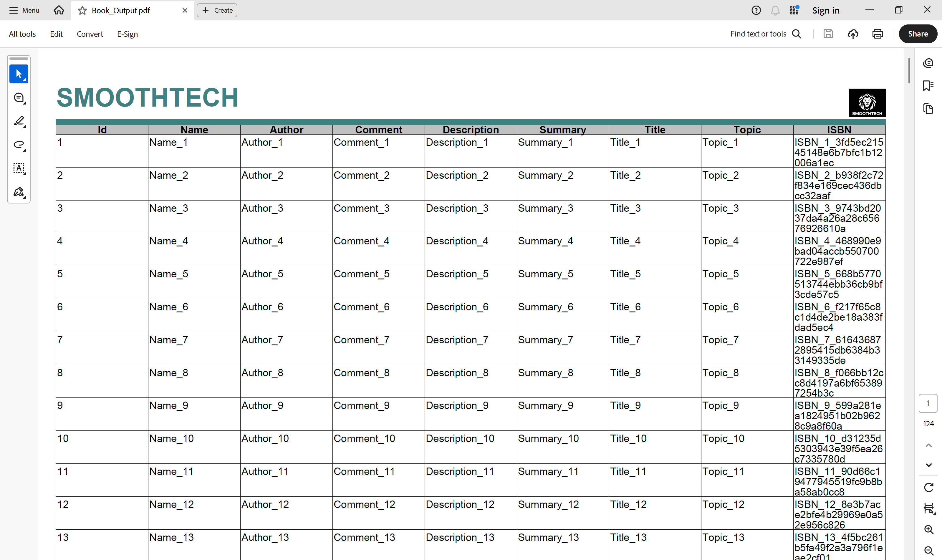Select the selection arrow tool

[x=19, y=74]
